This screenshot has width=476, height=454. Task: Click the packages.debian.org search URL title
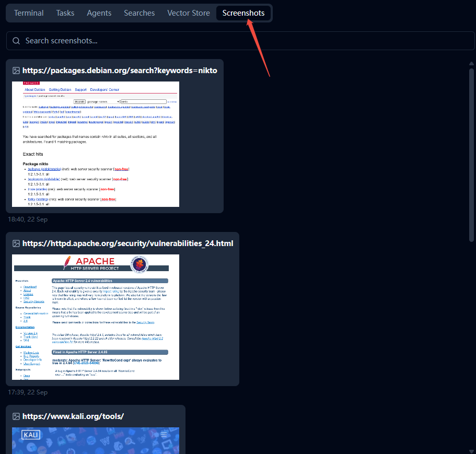coord(120,71)
